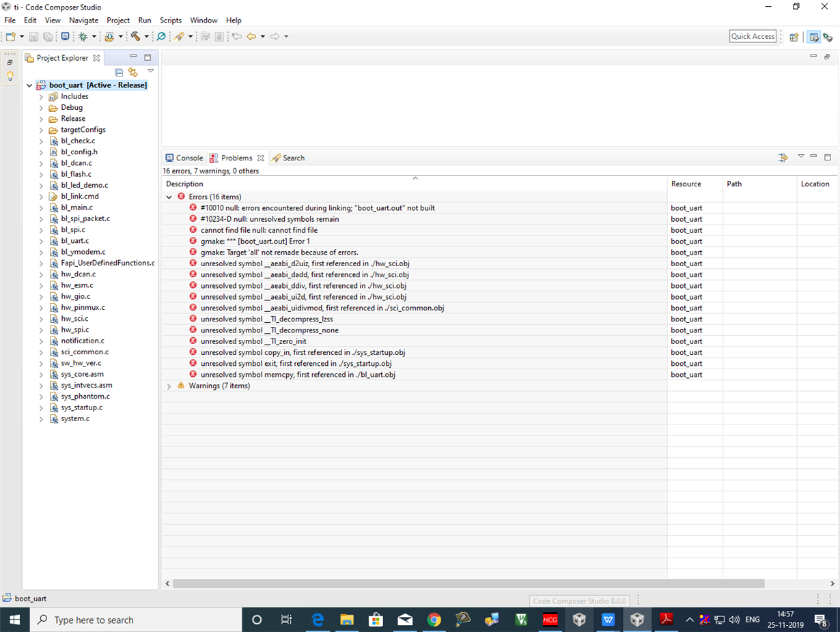The width and height of the screenshot is (840, 632).
Task: Open the File menu
Action: click(x=10, y=20)
